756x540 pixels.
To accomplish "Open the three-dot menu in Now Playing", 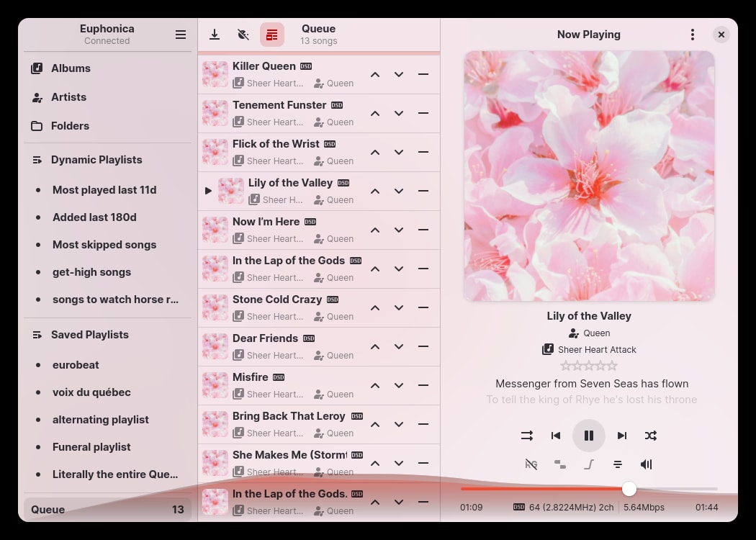I will [692, 34].
